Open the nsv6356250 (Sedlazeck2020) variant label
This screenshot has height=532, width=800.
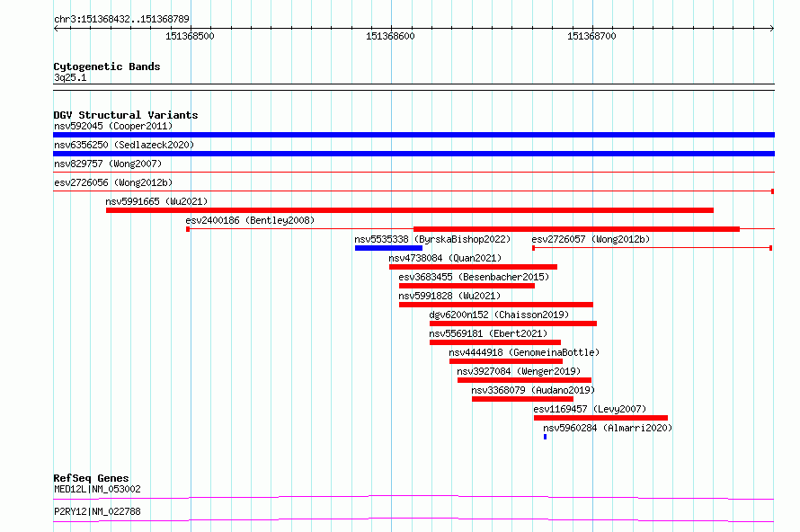click(x=124, y=145)
